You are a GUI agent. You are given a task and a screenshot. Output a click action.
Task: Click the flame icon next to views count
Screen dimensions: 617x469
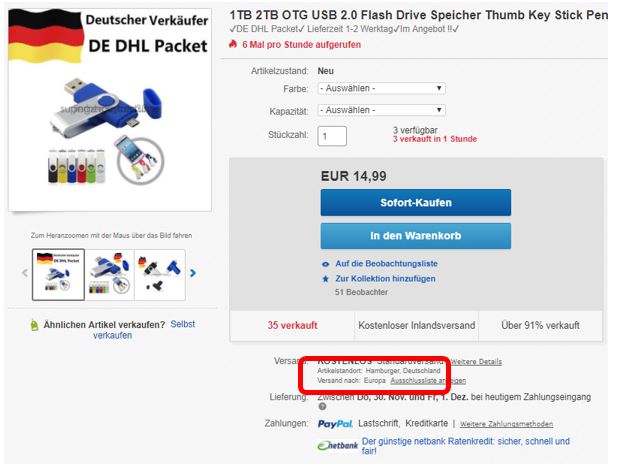pyautogui.click(x=233, y=44)
